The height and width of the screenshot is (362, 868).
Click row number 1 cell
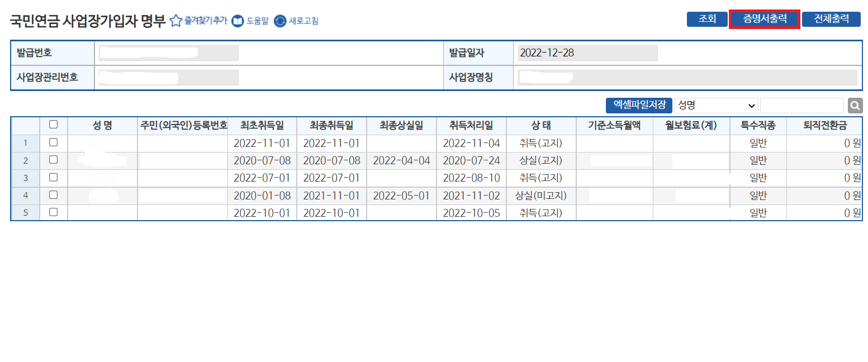(25, 143)
